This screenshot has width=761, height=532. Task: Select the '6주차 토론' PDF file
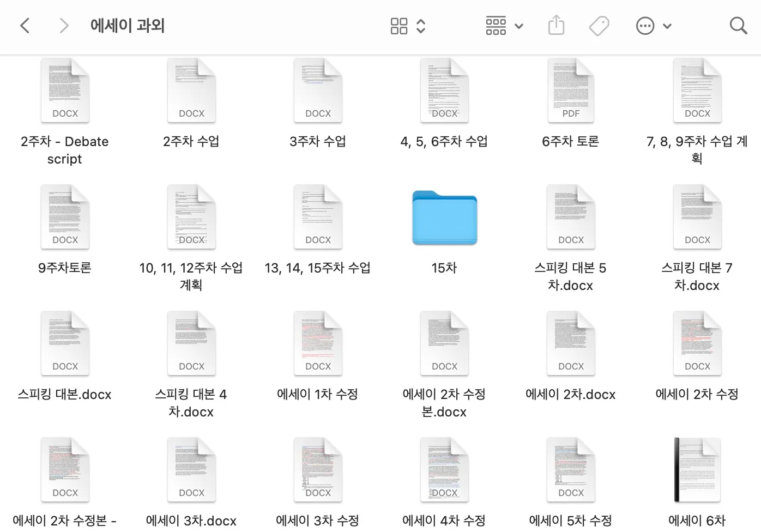571,90
